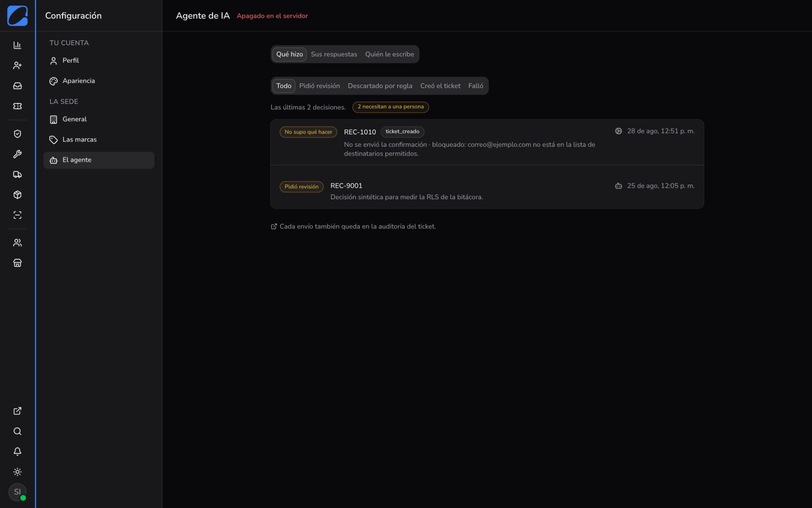
Task: Open the people group icon
Action: pyautogui.click(x=17, y=243)
